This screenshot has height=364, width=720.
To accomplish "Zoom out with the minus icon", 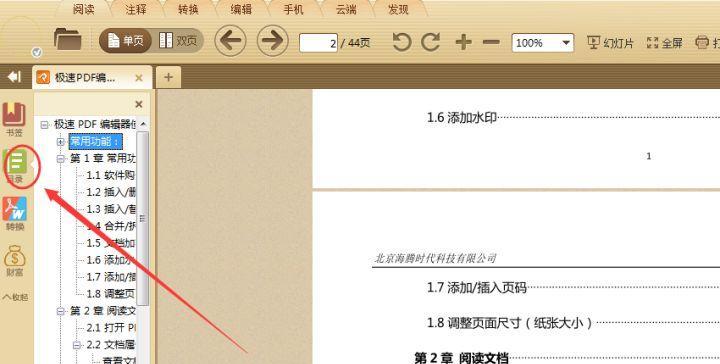I will pos(491,42).
